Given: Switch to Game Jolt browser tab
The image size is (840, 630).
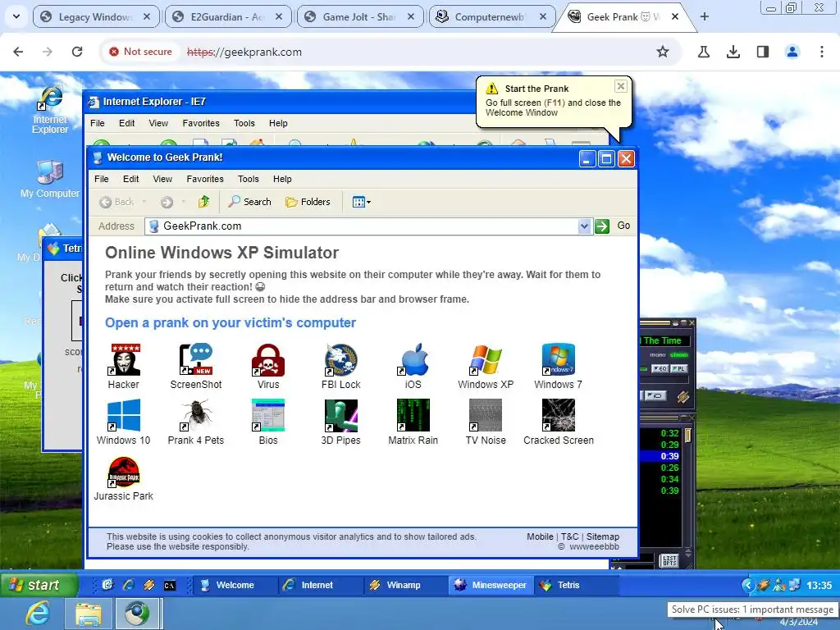Looking at the screenshot, I should (x=360, y=17).
